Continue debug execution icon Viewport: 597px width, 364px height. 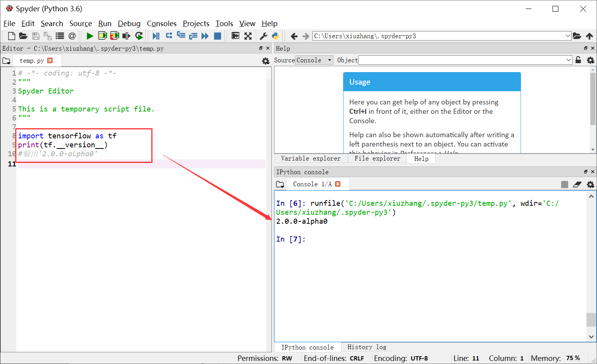(205, 36)
